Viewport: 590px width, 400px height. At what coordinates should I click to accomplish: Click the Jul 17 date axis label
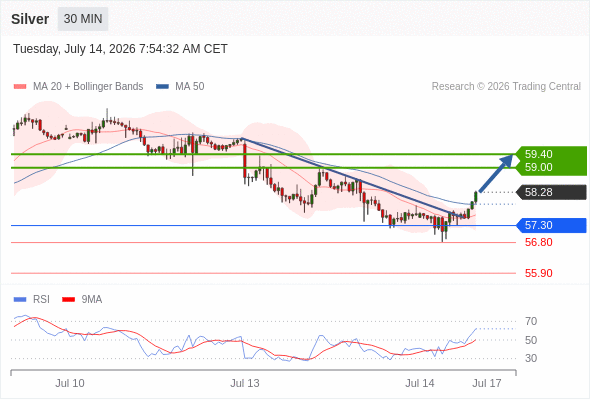(x=487, y=383)
